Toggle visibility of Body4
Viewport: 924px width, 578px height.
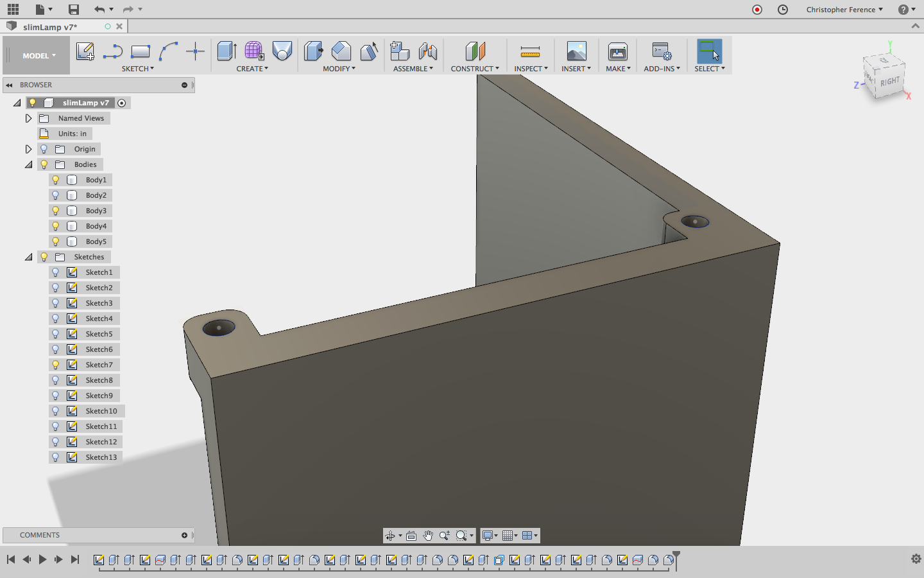pyautogui.click(x=56, y=226)
